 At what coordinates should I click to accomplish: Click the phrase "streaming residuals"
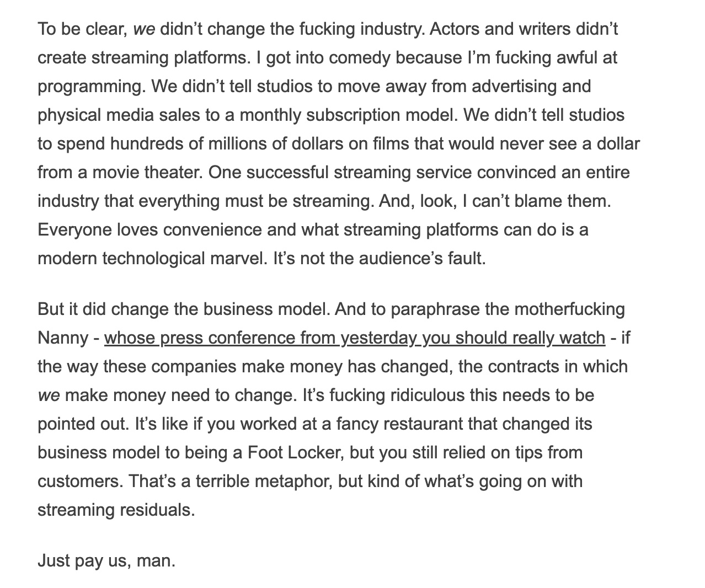point(115,510)
